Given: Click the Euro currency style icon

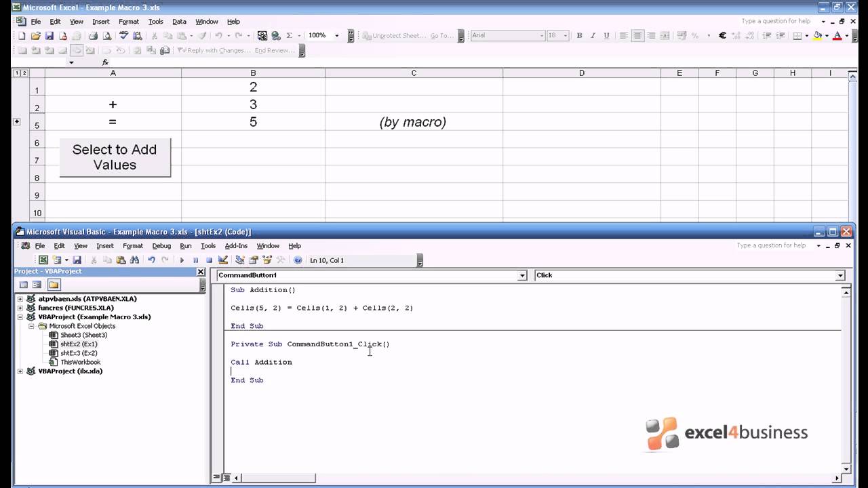Looking at the screenshot, I should point(722,36).
